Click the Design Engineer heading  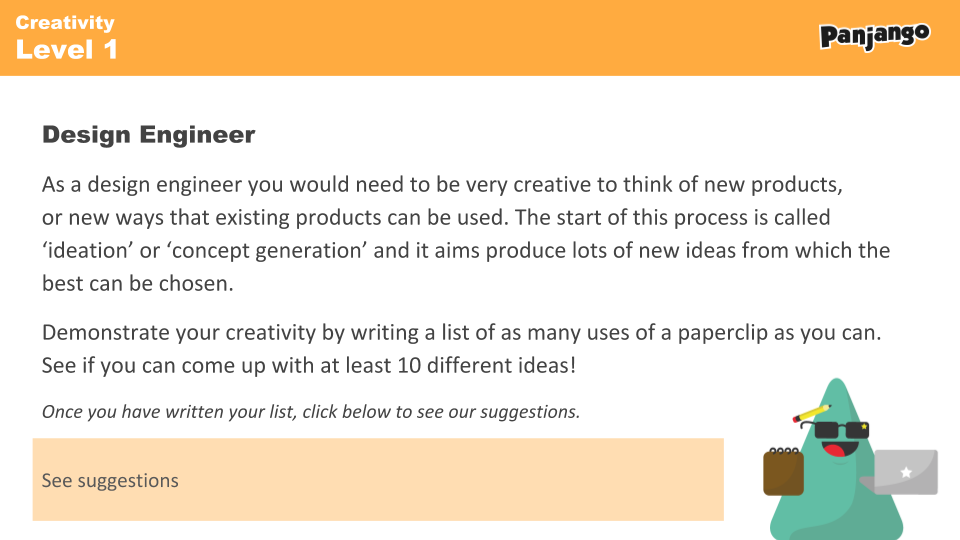tap(148, 134)
